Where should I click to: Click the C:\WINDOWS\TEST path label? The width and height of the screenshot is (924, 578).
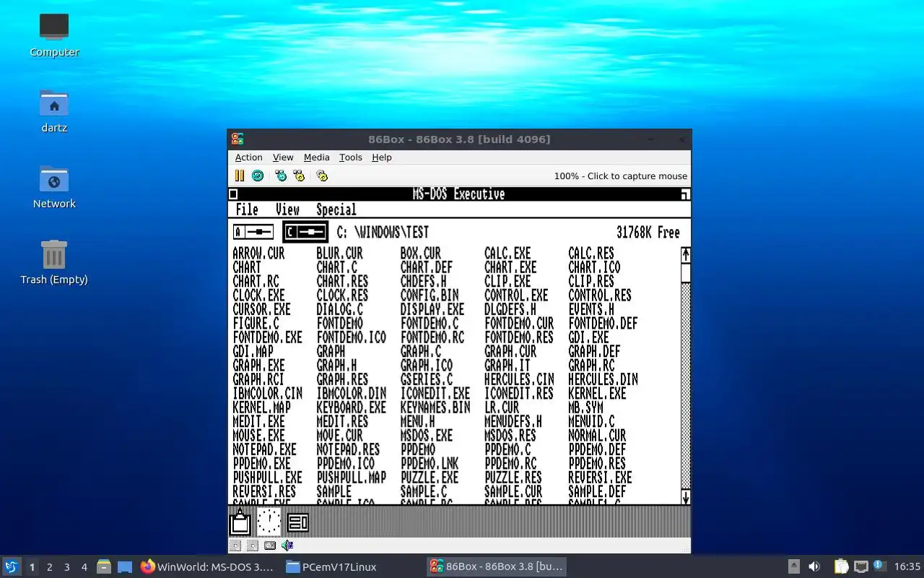383,232
